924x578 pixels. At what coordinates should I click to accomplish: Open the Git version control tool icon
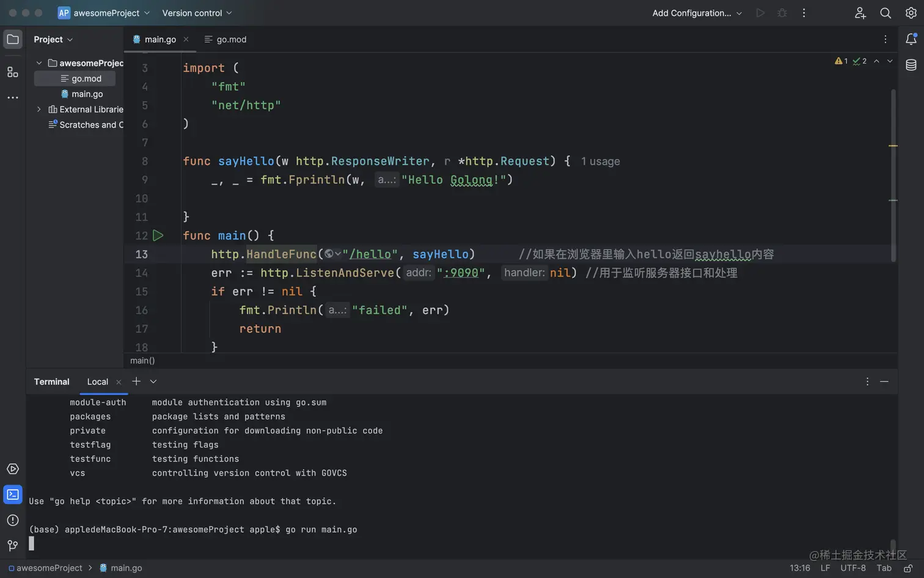pos(12,545)
